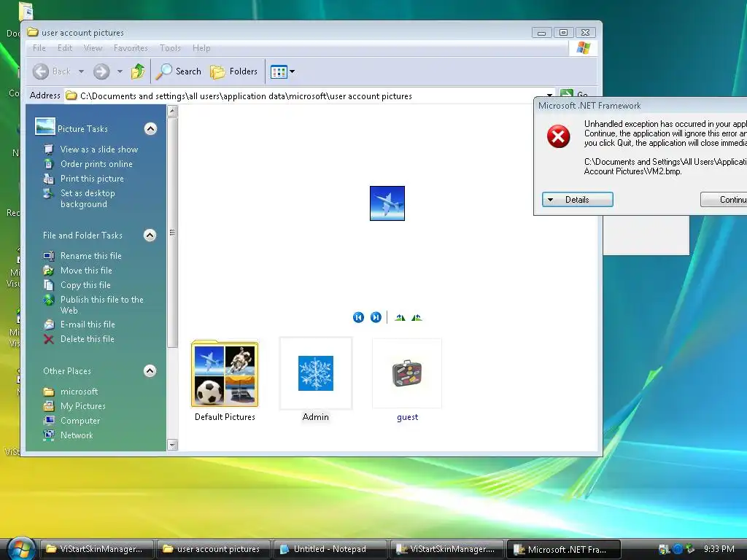Rotate the picture counterclockwise
The width and height of the screenshot is (747, 560).
coord(417,318)
